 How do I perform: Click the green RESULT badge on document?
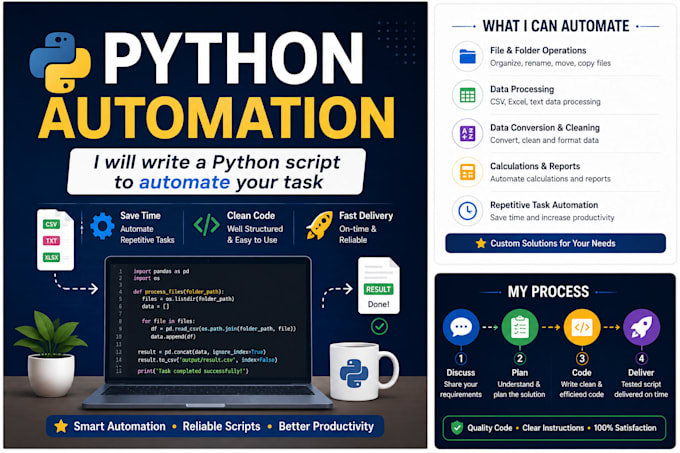(x=378, y=289)
